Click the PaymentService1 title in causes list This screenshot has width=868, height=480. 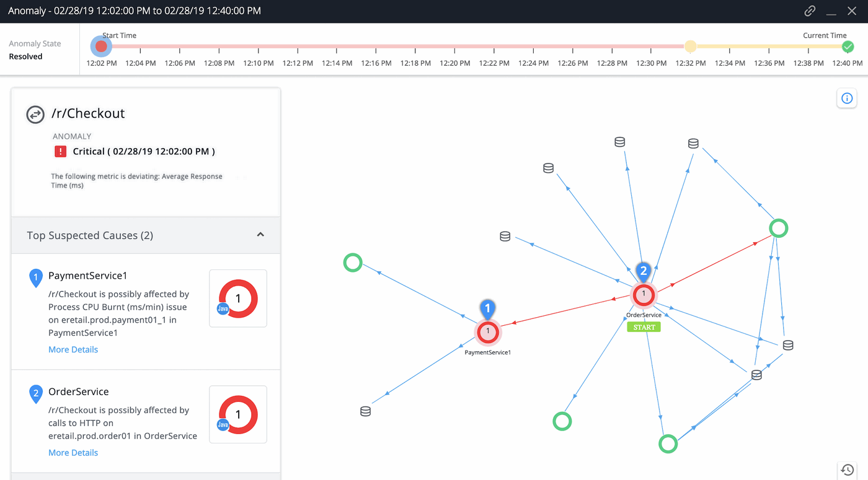click(87, 276)
